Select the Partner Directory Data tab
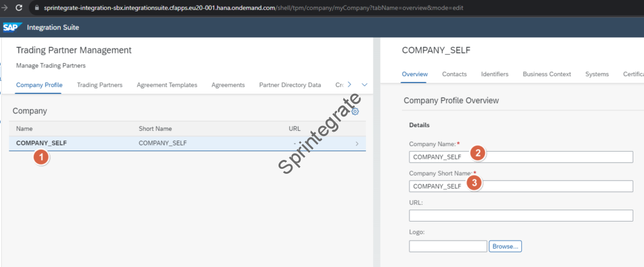Screen dimensions: 644x267 coord(290,85)
